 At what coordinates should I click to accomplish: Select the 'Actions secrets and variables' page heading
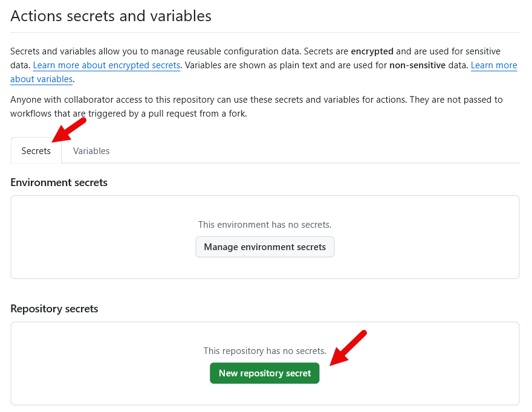point(111,16)
